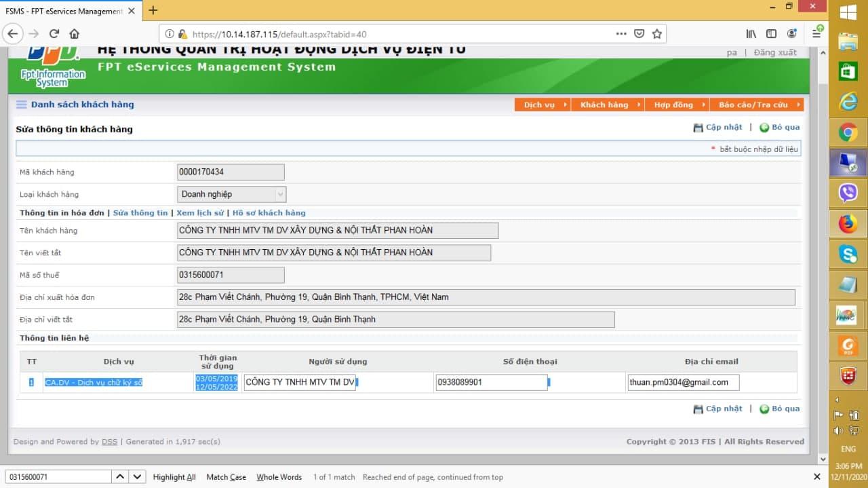Screen dimensions: 868x488
Task: Click the find bar search field
Action: (57, 477)
